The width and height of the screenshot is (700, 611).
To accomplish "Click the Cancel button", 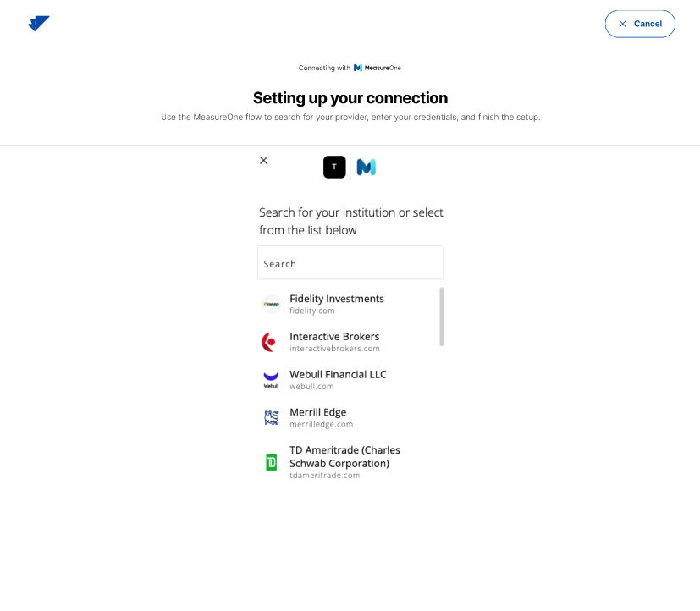I will click(640, 24).
